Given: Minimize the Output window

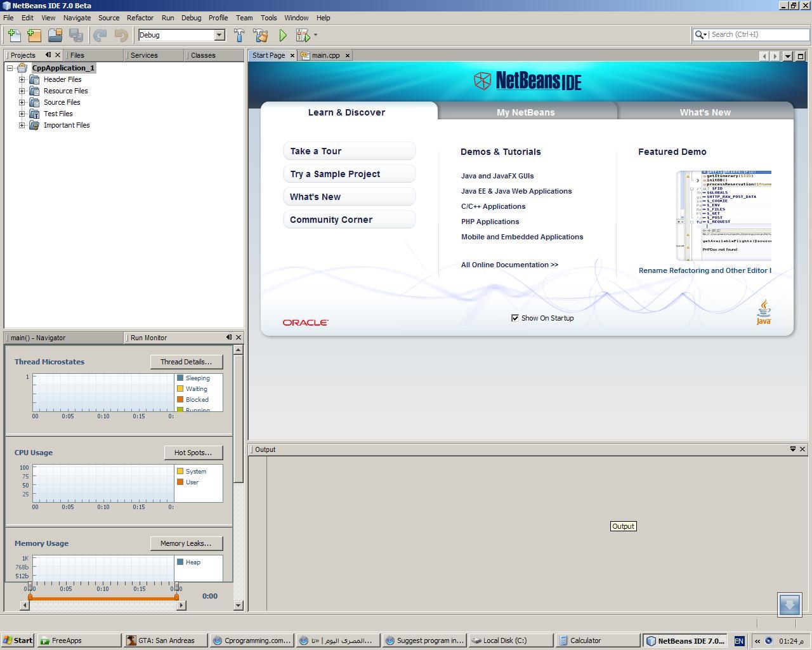Looking at the screenshot, I should [x=792, y=449].
